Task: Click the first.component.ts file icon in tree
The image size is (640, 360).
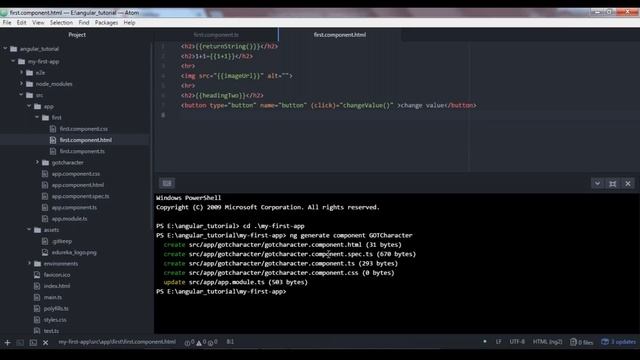Action: click(x=53, y=151)
